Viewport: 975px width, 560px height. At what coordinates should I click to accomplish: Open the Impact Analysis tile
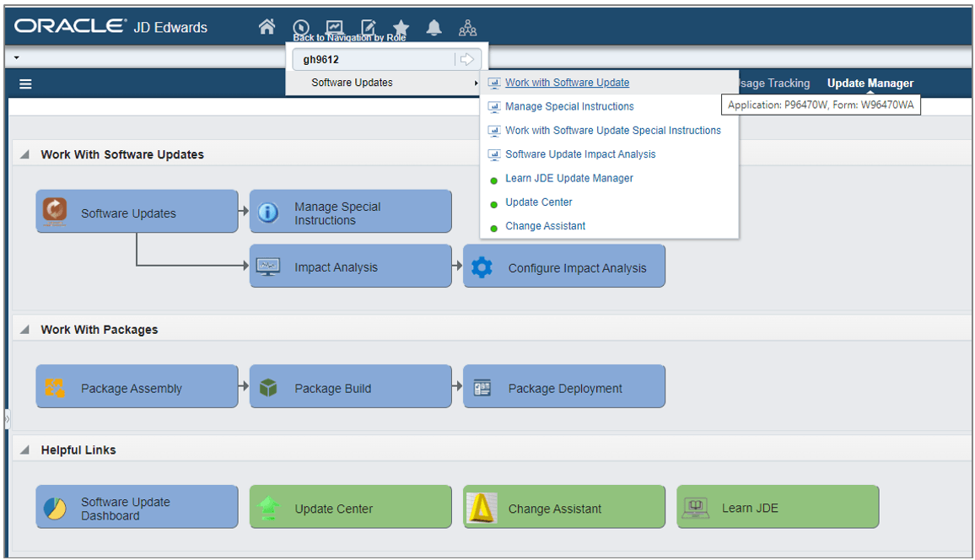(350, 266)
